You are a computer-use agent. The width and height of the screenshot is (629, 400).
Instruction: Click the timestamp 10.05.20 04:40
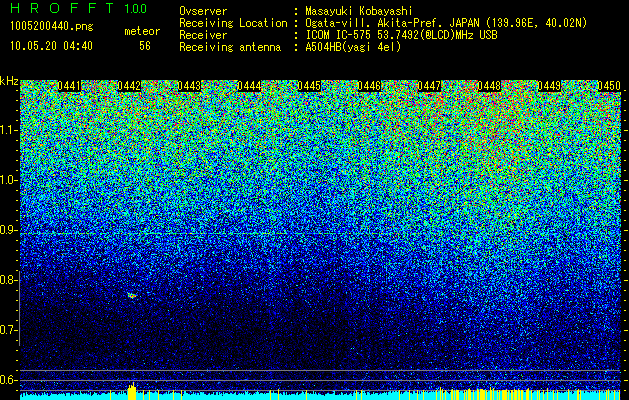pos(51,46)
